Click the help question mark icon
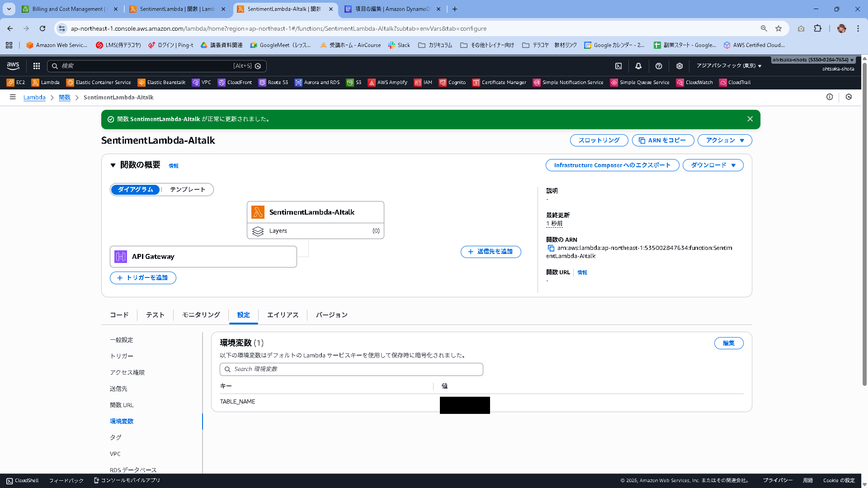This screenshot has width=868, height=488. [659, 66]
